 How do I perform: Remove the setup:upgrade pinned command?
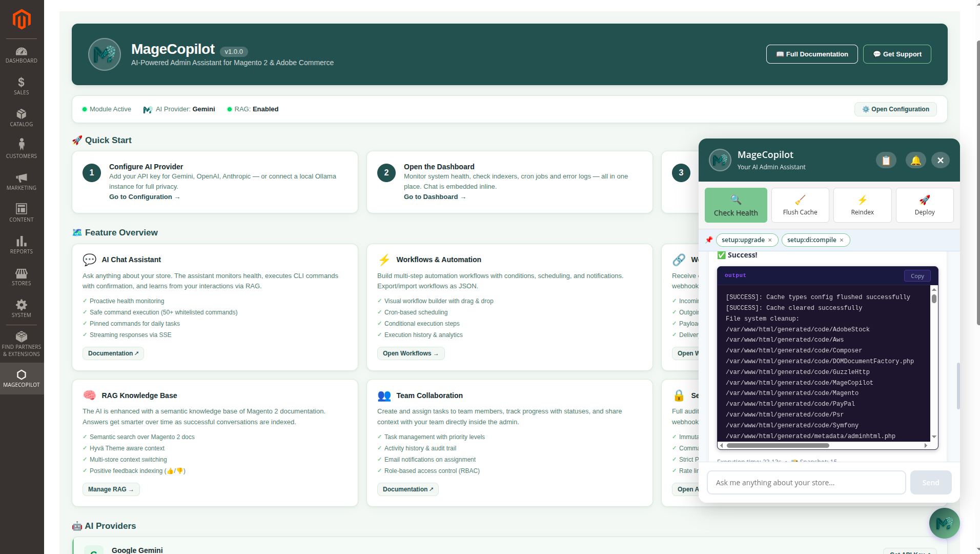point(770,240)
